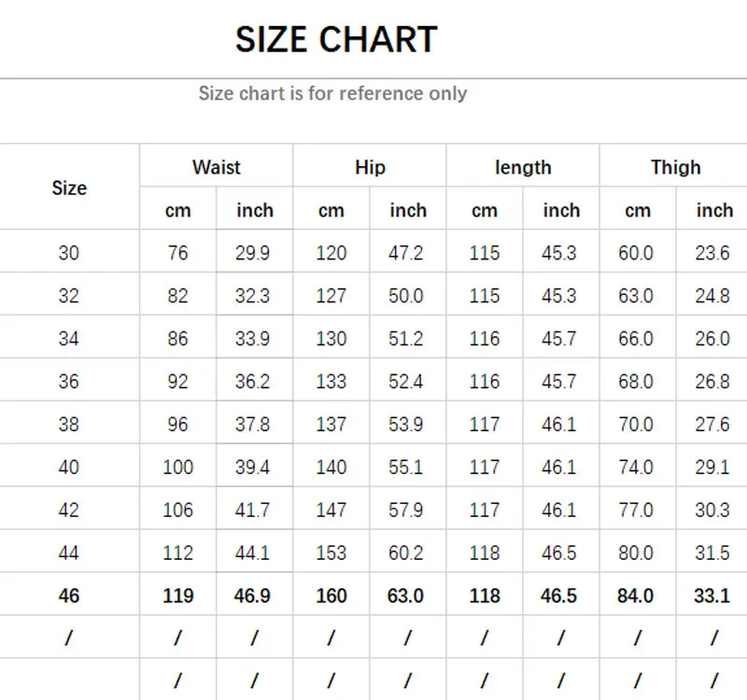Click the Thigh column header
747x700 pixels.
(x=675, y=168)
